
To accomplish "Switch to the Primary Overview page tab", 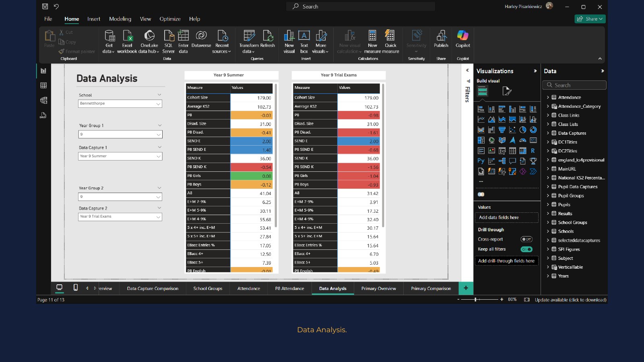I will coord(379,288).
